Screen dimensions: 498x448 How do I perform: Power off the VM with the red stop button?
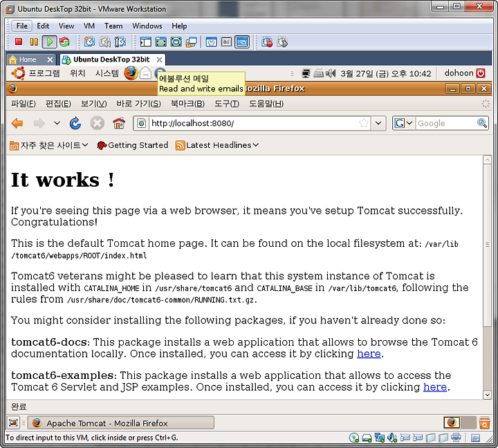19,42
